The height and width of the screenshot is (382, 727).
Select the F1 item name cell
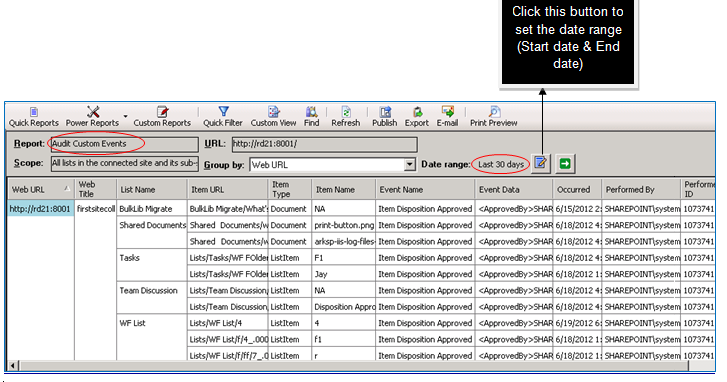click(344, 258)
